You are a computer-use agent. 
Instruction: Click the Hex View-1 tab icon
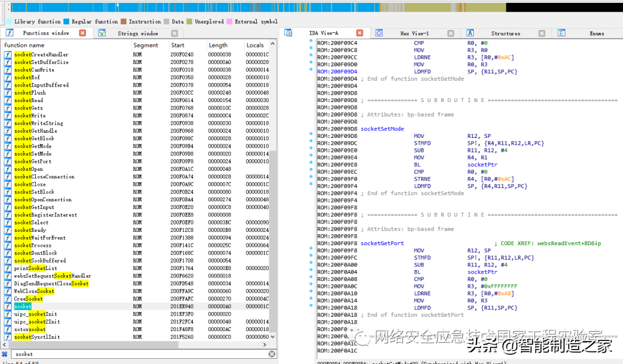coord(379,33)
